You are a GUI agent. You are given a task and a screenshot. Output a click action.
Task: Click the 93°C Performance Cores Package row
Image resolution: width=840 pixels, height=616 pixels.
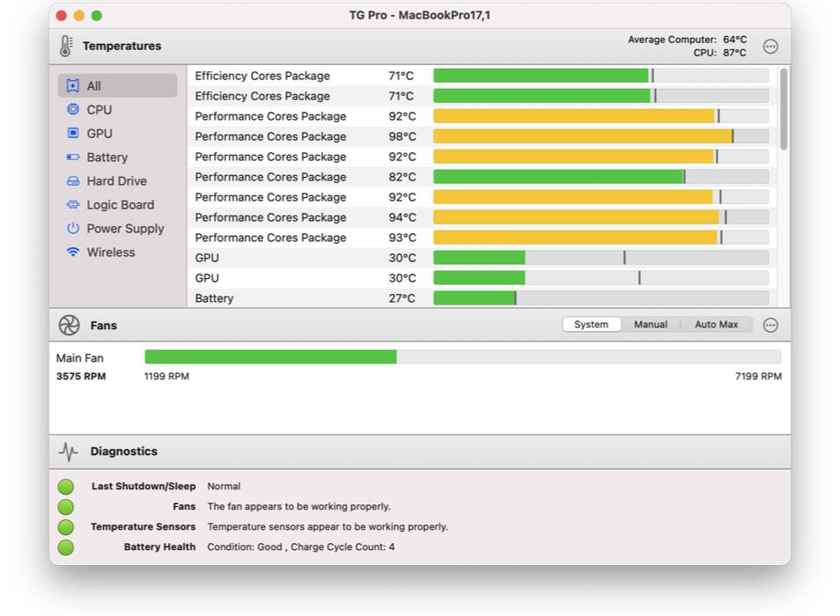point(482,238)
